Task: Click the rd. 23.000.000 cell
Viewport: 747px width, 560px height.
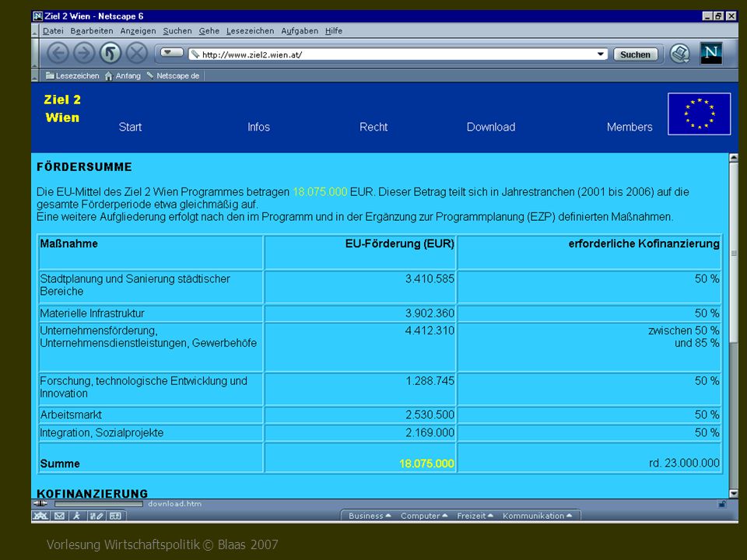Action: pyautogui.click(x=684, y=463)
